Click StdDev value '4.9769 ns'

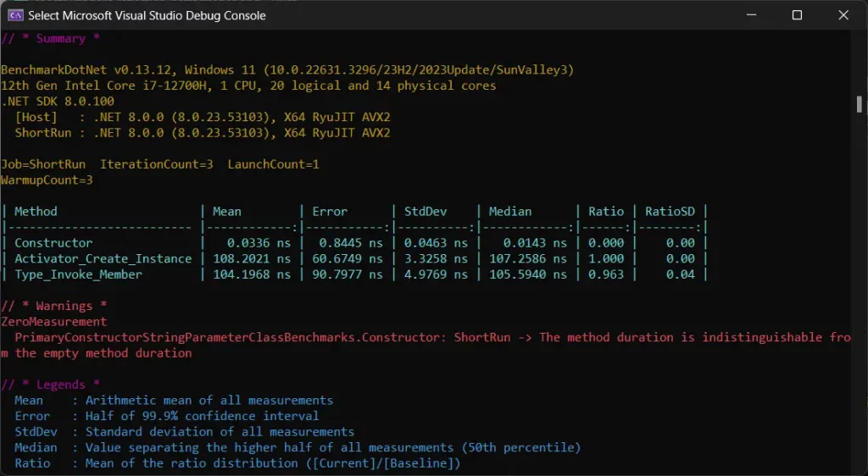click(436, 274)
